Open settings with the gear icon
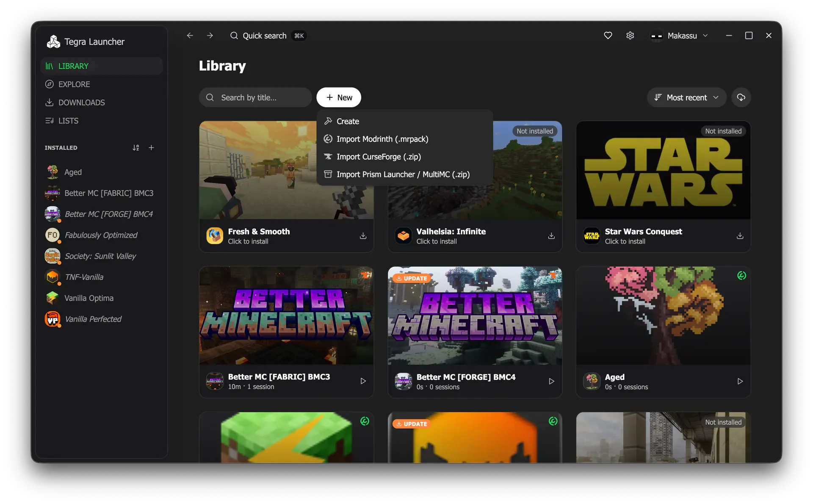The height and width of the screenshot is (504, 813). pos(630,36)
